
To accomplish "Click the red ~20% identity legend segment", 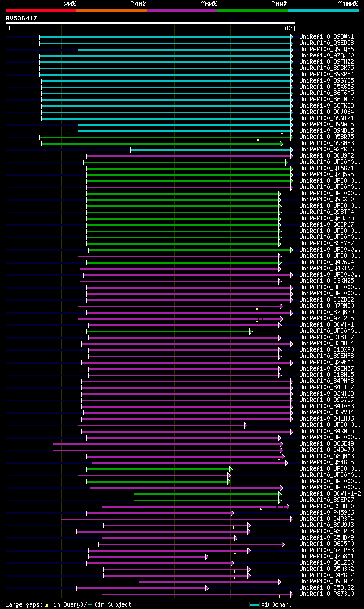I will tap(41, 10).
